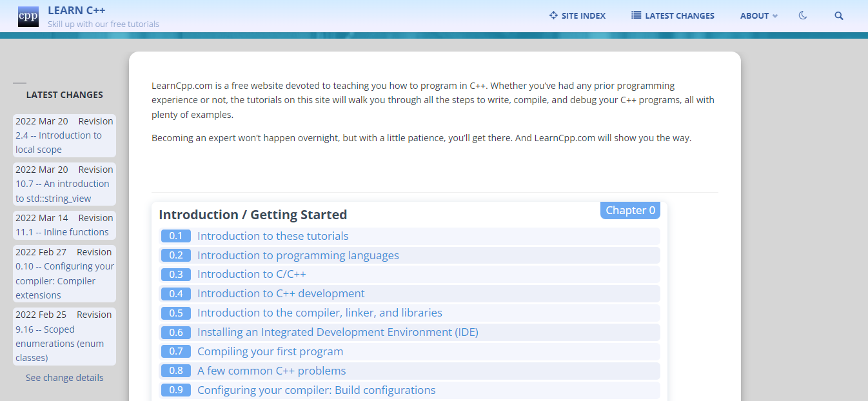Viewport: 868px width, 401px height.
Task: Expand the ABOUT dropdown chevron
Action: [774, 16]
